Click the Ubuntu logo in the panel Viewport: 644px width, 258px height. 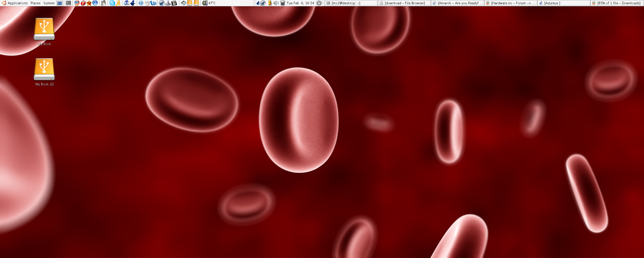(4, 3)
